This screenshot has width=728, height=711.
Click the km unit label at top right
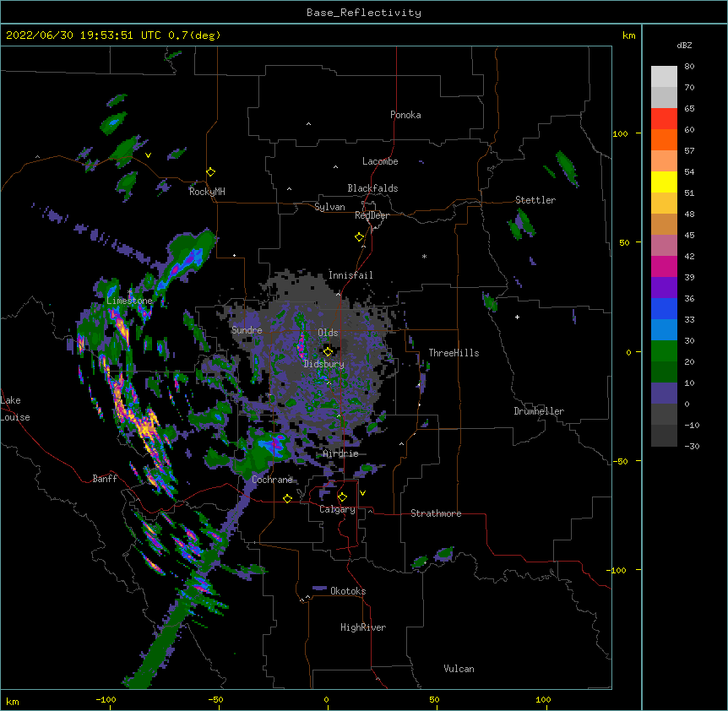click(629, 35)
